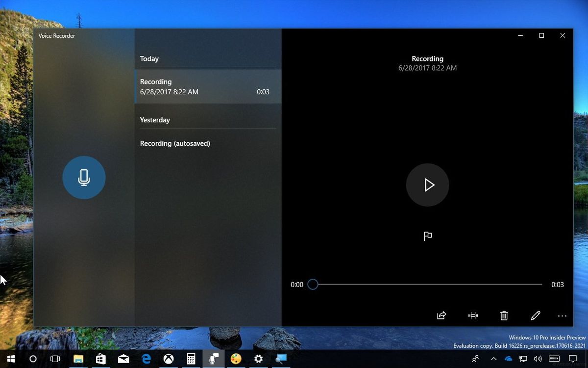Activate Task View on the taskbar
This screenshot has width=588, height=368.
tap(55, 359)
